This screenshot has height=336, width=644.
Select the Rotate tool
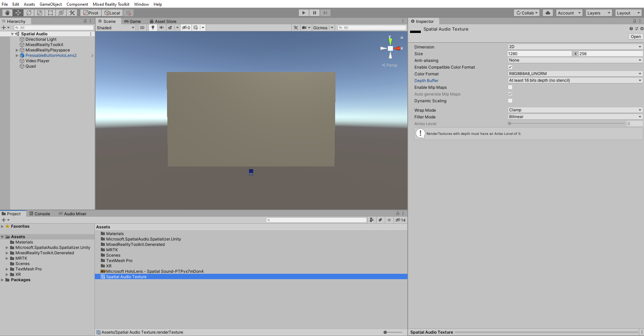29,13
